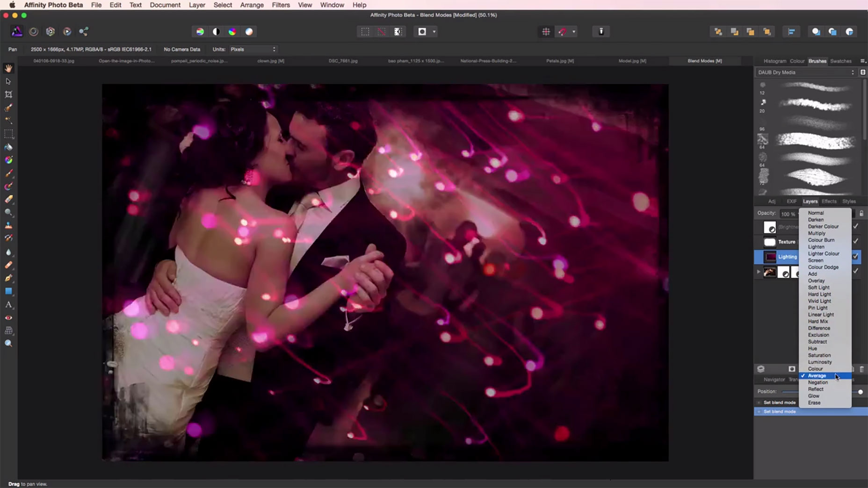This screenshot has width=868, height=488.
Task: Toggle visibility of the Lighting layer
Action: click(856, 256)
